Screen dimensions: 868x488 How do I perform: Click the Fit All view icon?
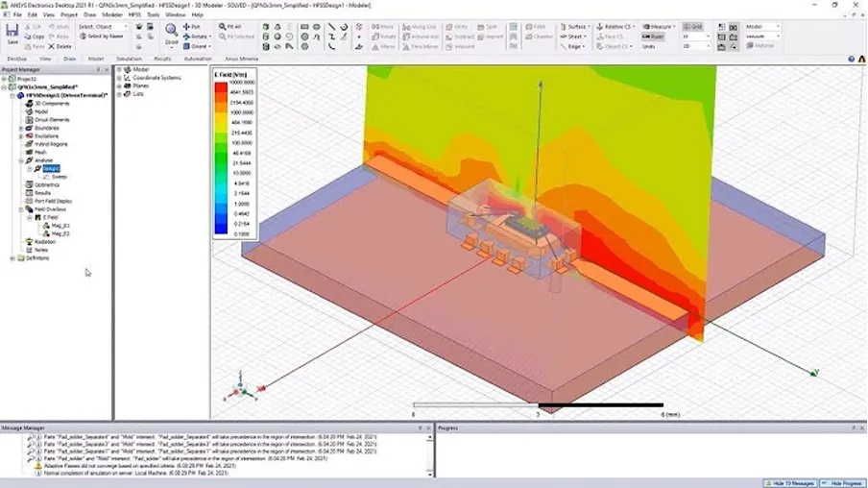[227, 27]
